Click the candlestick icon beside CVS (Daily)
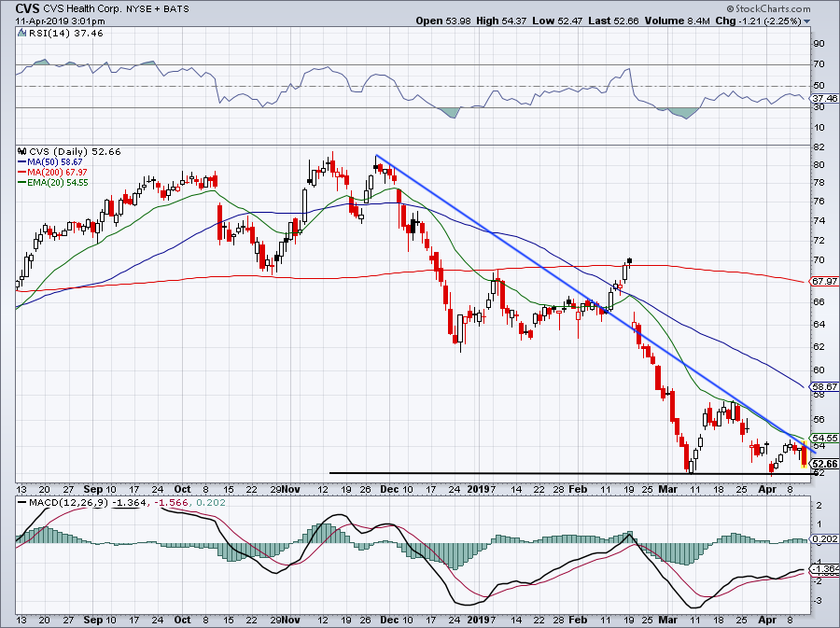 [x=22, y=151]
